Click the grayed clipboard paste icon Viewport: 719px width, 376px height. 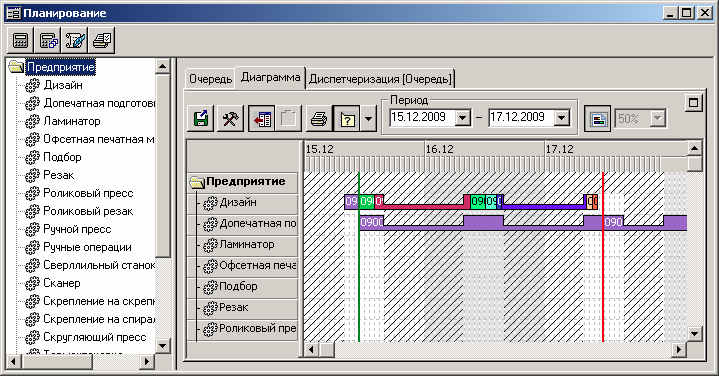click(288, 119)
